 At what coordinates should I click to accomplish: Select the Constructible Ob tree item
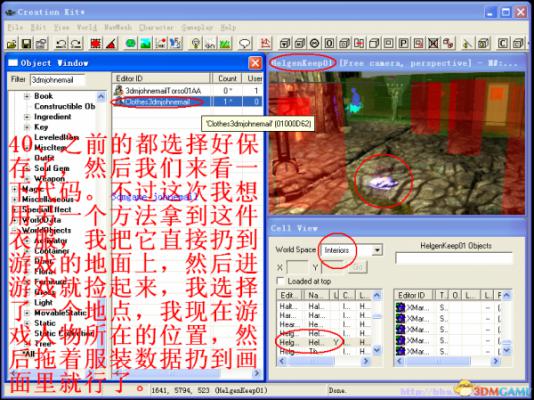(65, 107)
